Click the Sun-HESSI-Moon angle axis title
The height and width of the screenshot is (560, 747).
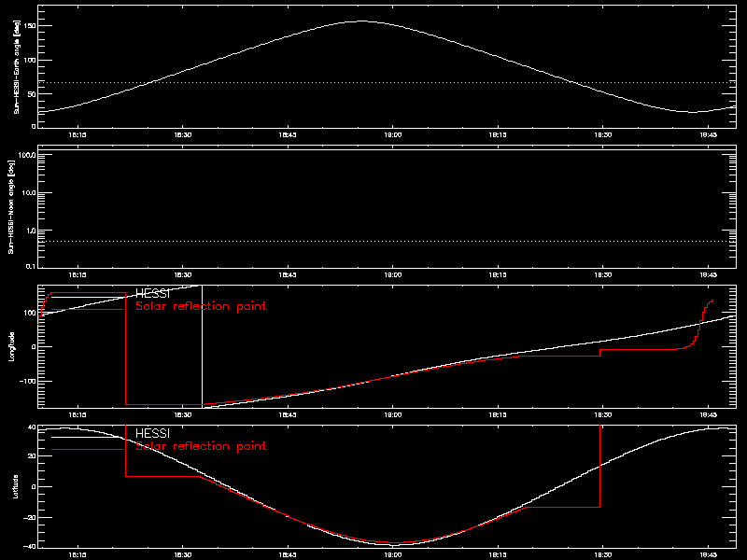pyautogui.click(x=11, y=206)
